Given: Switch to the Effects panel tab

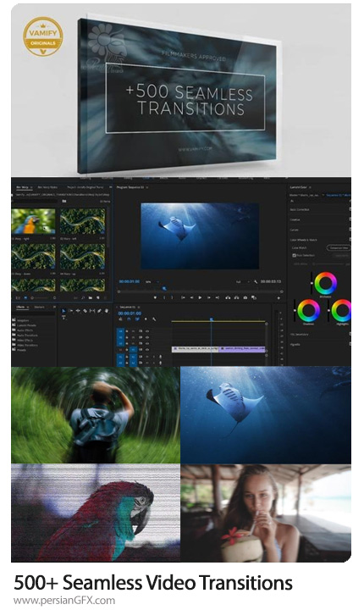Looking at the screenshot, I should pyautogui.click(x=20, y=307).
